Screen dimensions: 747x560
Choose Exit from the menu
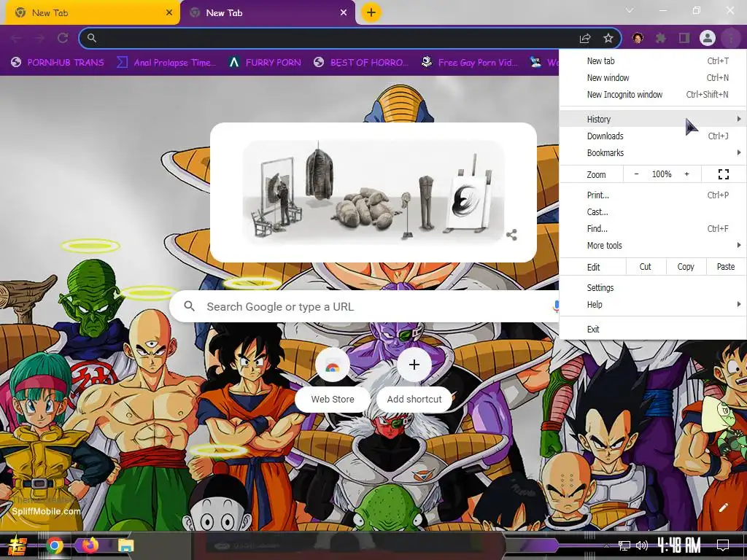click(653, 329)
